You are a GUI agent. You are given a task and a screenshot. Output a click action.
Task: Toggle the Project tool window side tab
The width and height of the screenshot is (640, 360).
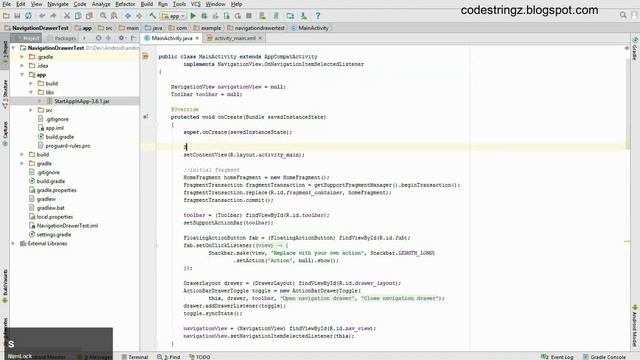(x=5, y=51)
